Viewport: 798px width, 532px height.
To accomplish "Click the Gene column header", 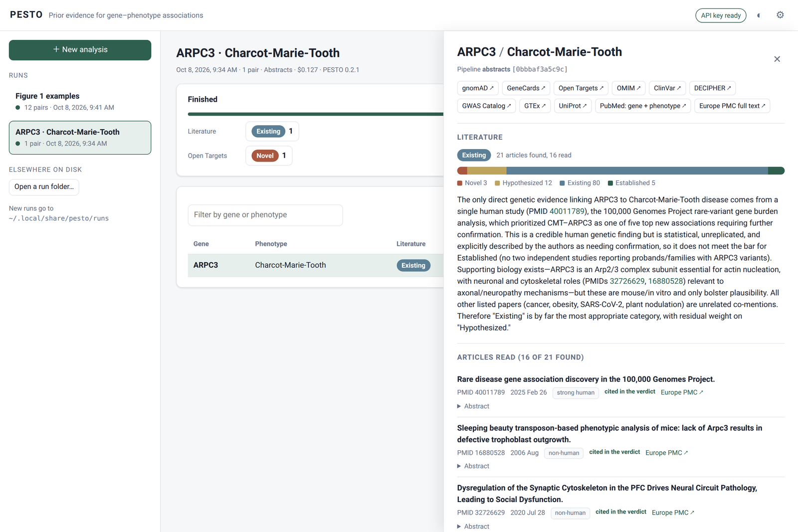I will point(201,244).
